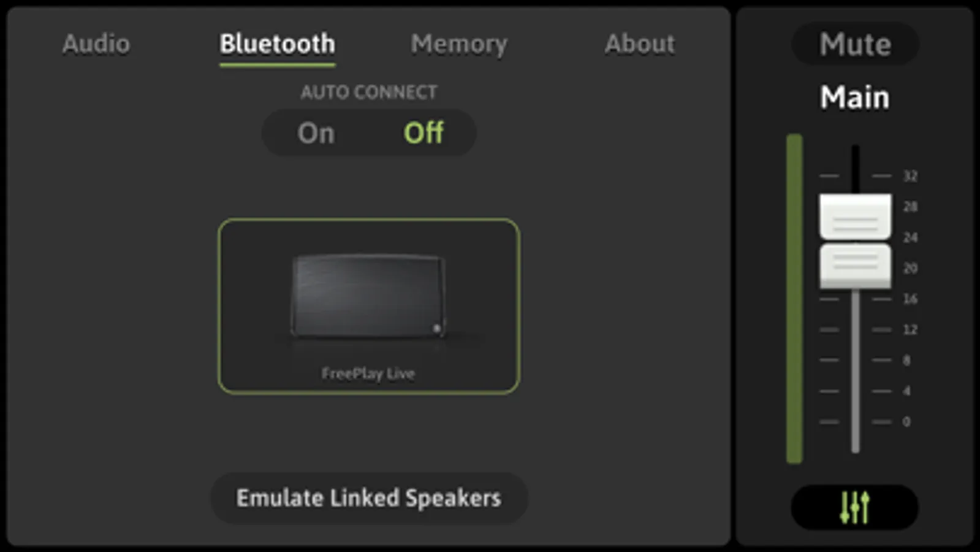Click the 8 mark on the fader scale

(x=906, y=360)
